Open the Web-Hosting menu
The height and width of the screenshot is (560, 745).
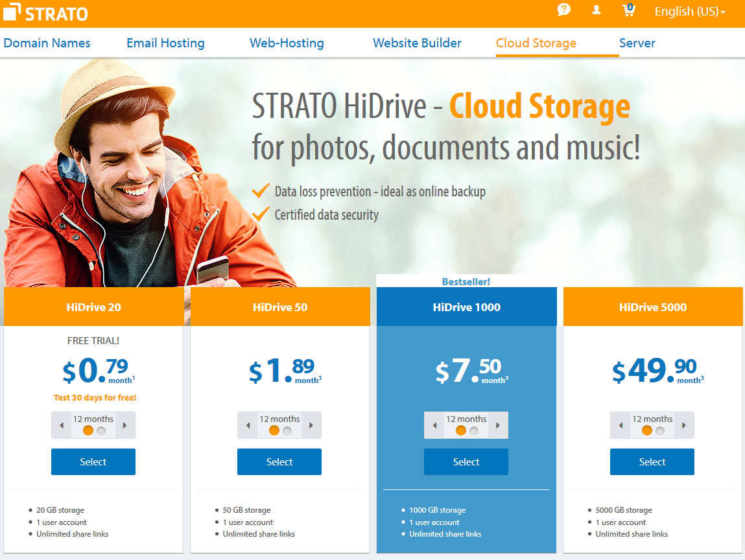(x=287, y=43)
